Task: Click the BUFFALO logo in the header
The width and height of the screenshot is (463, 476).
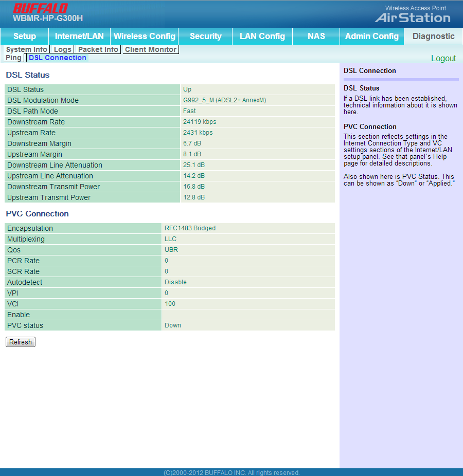Action: [40, 8]
